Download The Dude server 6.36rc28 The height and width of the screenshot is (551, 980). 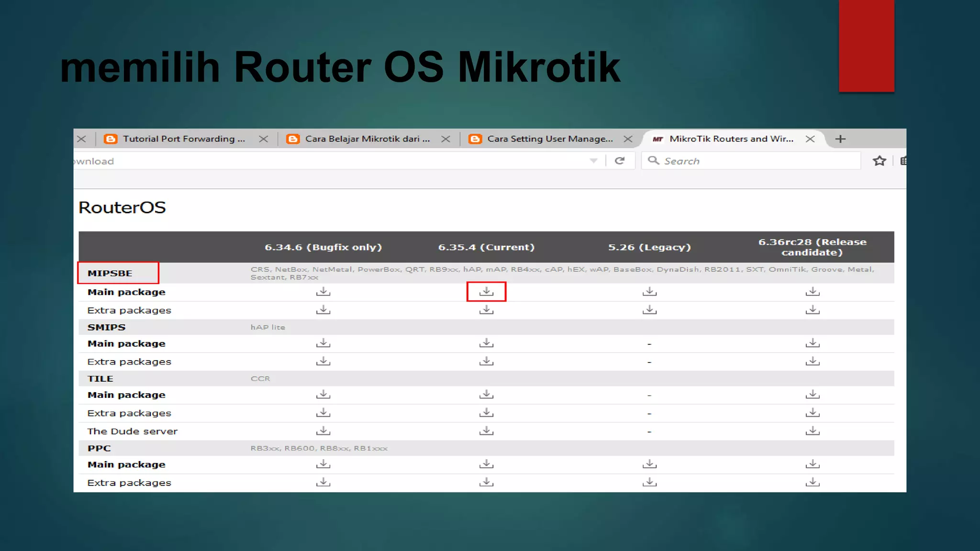[x=813, y=430]
